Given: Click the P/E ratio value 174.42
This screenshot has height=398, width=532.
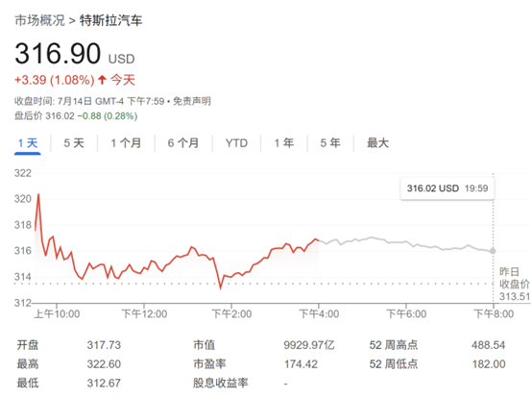Looking at the screenshot, I should click(x=301, y=364).
